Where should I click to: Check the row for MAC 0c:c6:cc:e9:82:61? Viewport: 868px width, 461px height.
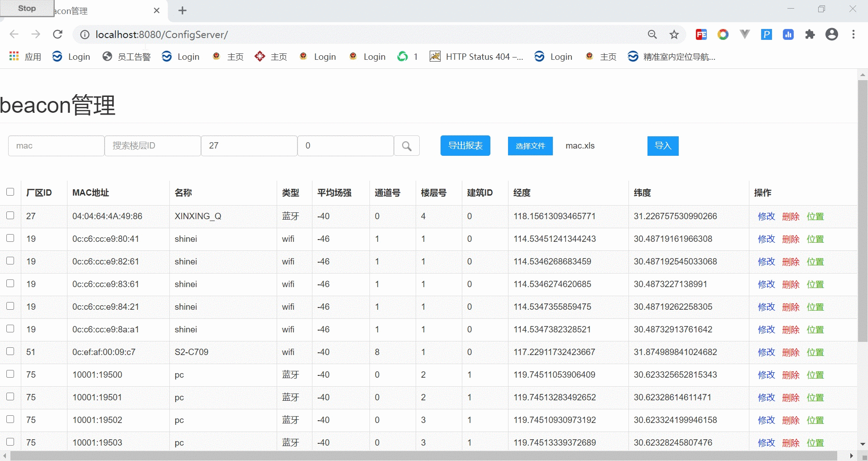[x=10, y=261]
